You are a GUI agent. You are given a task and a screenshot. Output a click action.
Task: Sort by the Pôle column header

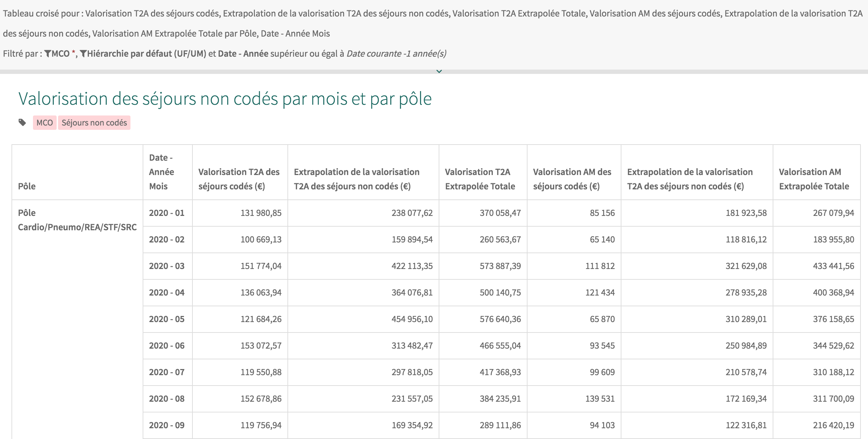(27, 186)
